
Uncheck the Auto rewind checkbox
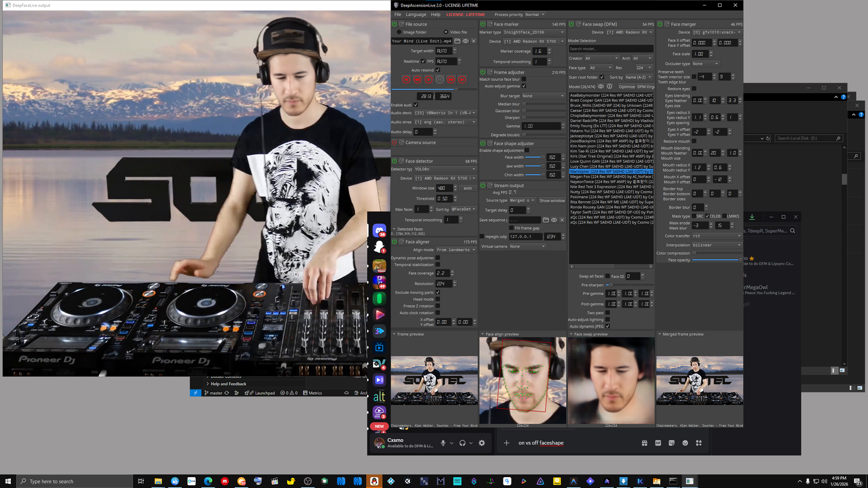(438, 70)
